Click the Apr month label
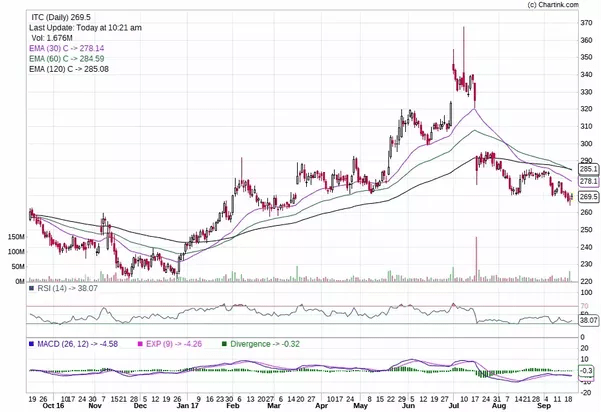602x412 pixels. coord(321,406)
